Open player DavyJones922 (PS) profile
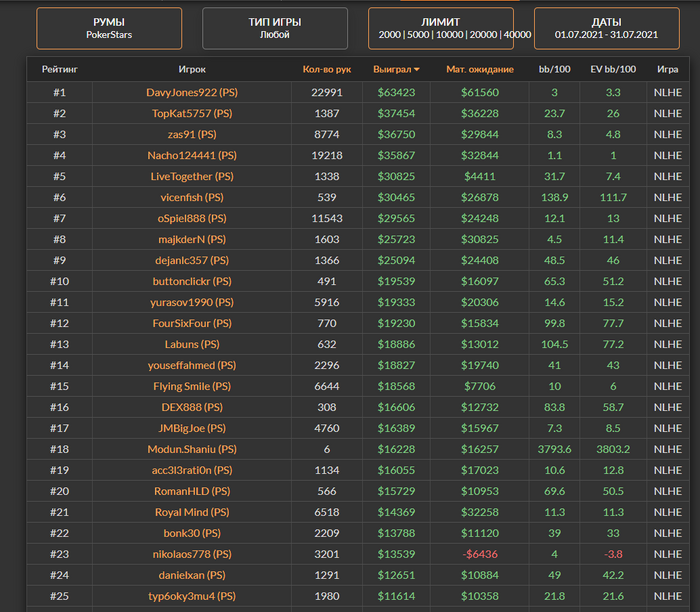 pyautogui.click(x=191, y=92)
